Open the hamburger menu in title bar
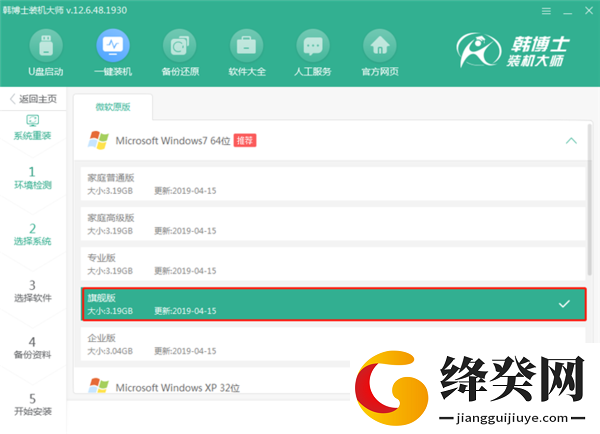600x434 pixels. pyautogui.click(x=546, y=11)
